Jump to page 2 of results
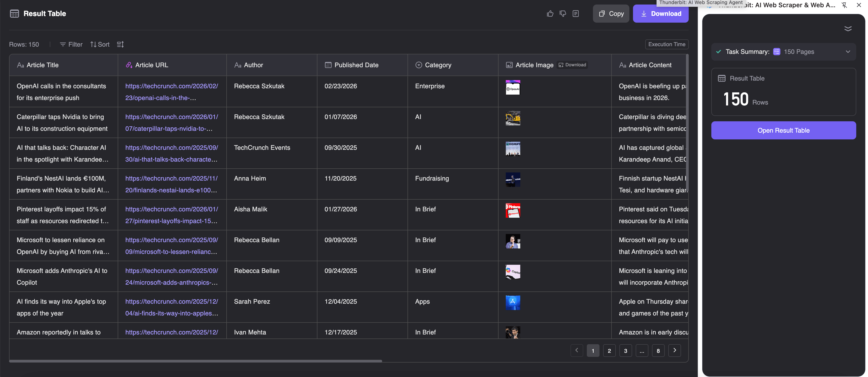Viewport: 868px width, 377px height. [x=609, y=350]
